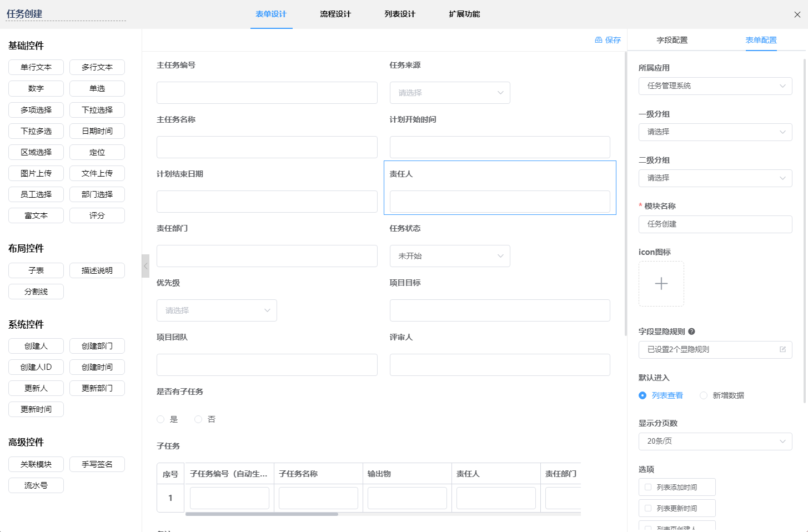The image size is (808, 532).
Task: Open the 任务来源 dropdown
Action: (x=449, y=93)
